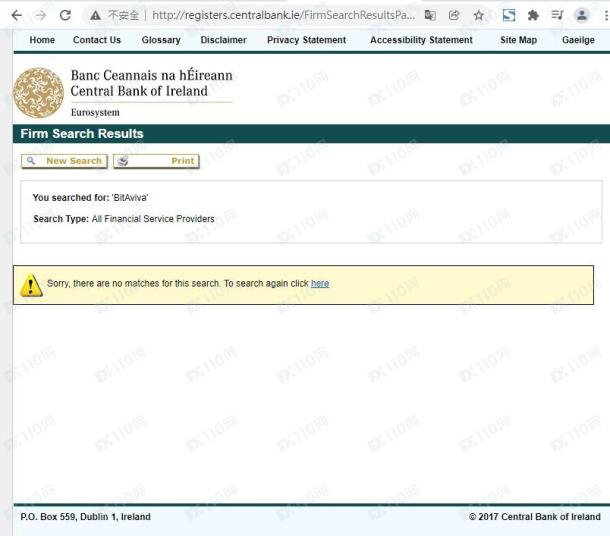Click the translate page icon in address bar
Image resolution: width=610 pixels, height=536 pixels.
(x=430, y=15)
